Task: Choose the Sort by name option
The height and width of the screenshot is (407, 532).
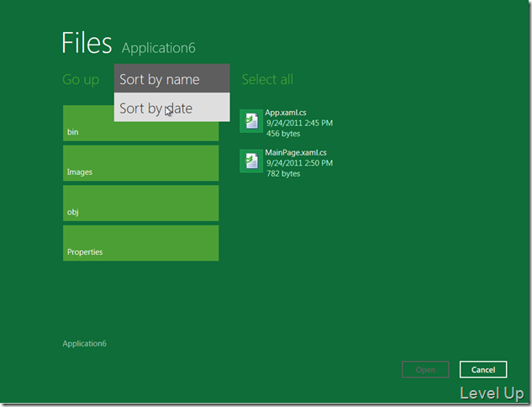Action: pos(171,78)
